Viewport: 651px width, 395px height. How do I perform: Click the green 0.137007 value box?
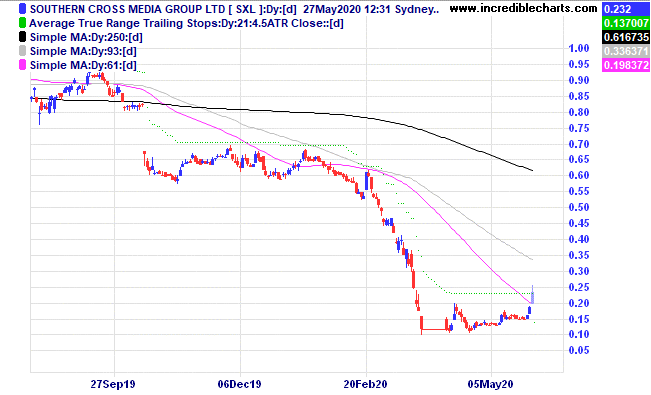tap(626, 23)
